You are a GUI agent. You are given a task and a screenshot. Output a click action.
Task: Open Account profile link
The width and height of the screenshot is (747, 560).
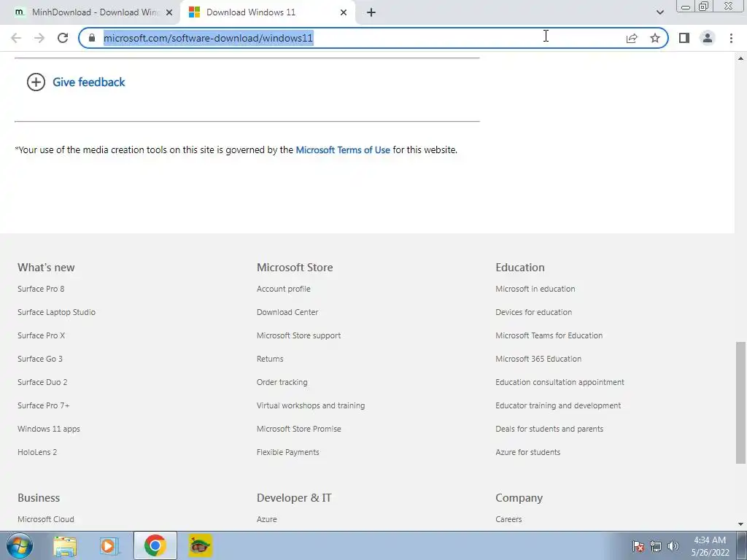click(x=284, y=289)
